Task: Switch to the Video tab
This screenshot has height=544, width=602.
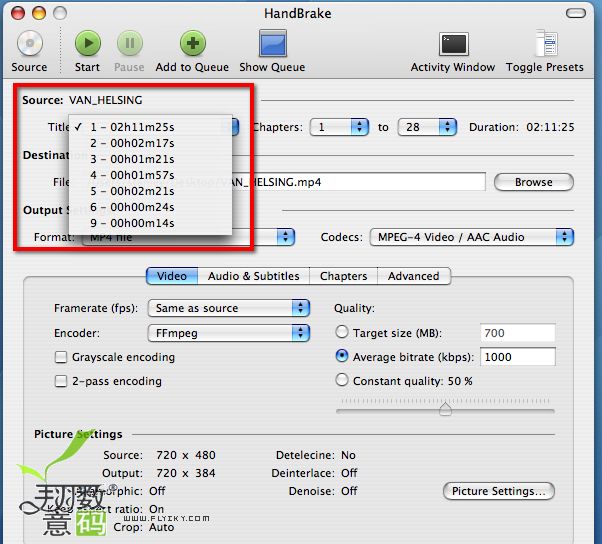Action: (172, 276)
